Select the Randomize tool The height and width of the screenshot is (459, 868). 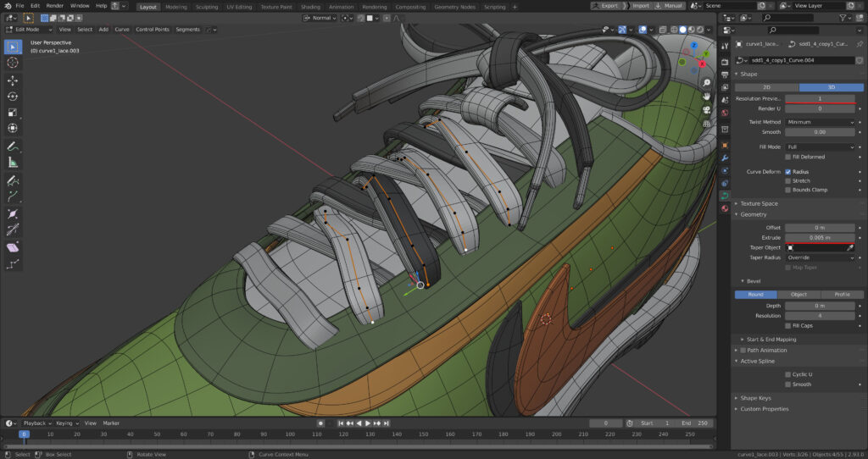point(13,263)
